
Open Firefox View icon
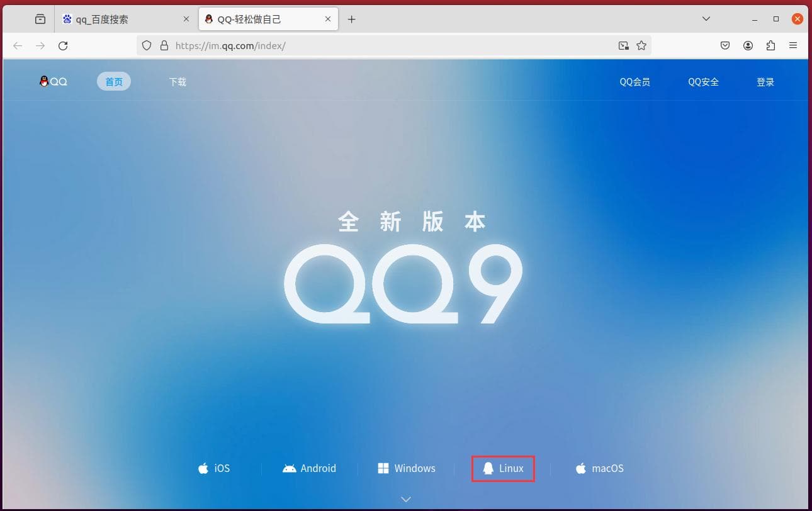coord(40,20)
